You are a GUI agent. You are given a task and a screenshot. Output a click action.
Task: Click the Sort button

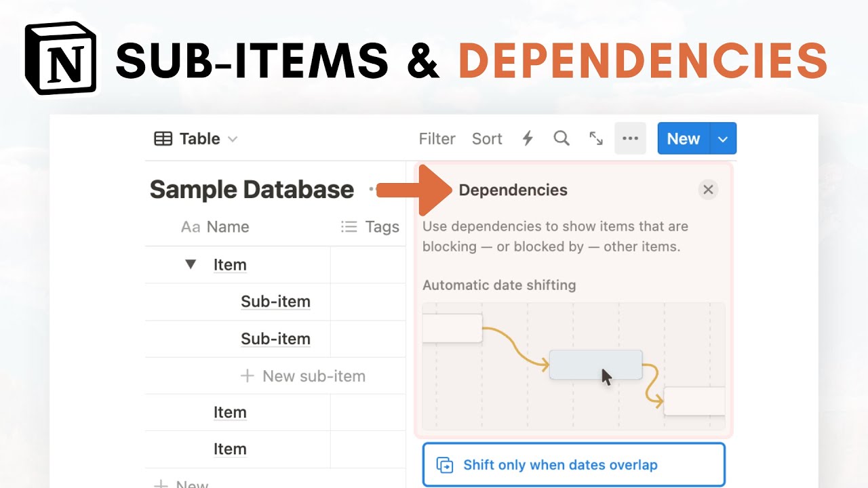[487, 139]
